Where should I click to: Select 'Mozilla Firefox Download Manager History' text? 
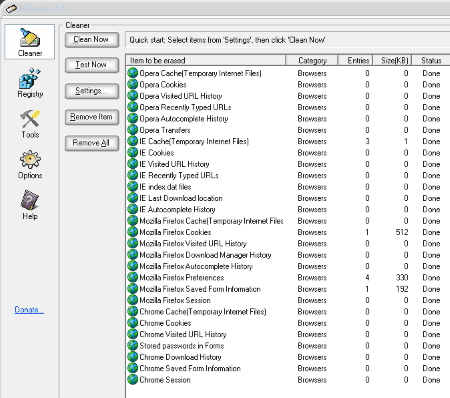point(205,255)
